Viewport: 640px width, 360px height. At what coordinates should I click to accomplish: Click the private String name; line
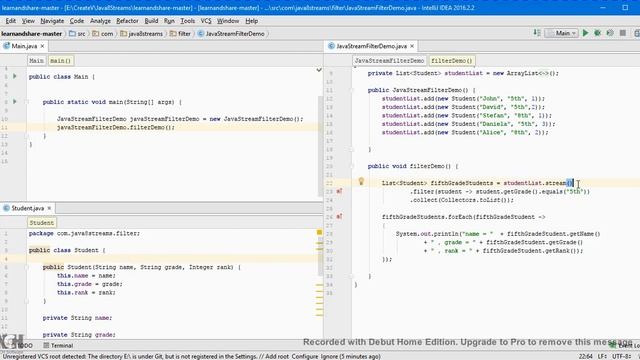click(x=77, y=318)
